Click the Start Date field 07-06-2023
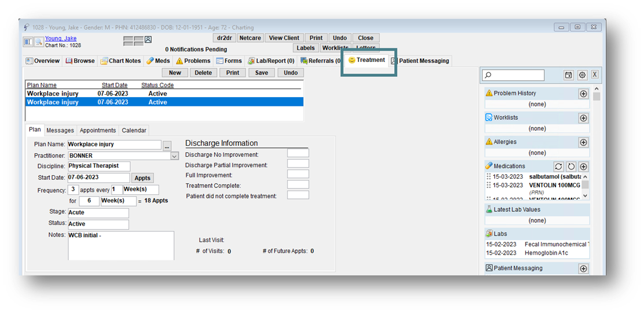The width and height of the screenshot is (644, 313). tap(98, 178)
